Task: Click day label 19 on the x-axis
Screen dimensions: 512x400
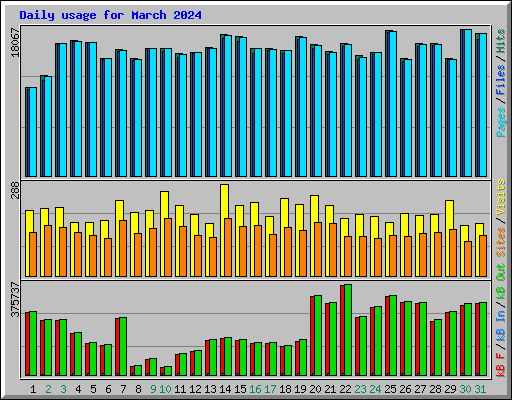Action: pyautogui.click(x=300, y=389)
